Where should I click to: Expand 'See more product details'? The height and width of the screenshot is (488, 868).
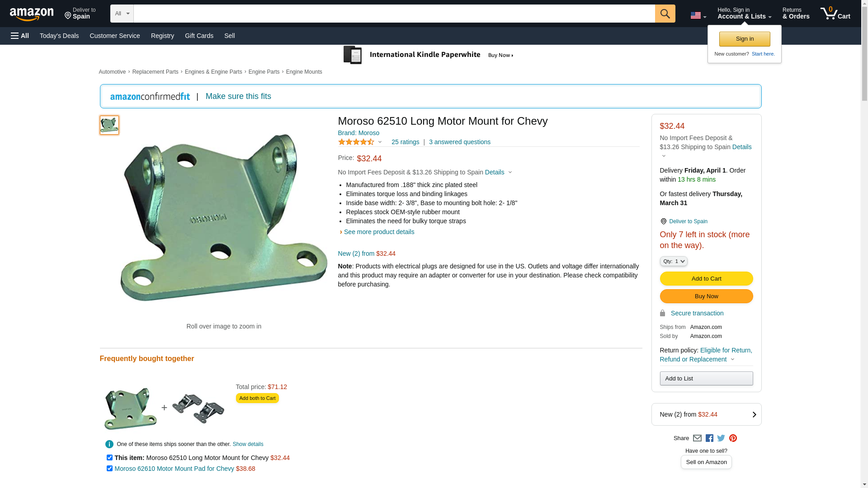379,232
